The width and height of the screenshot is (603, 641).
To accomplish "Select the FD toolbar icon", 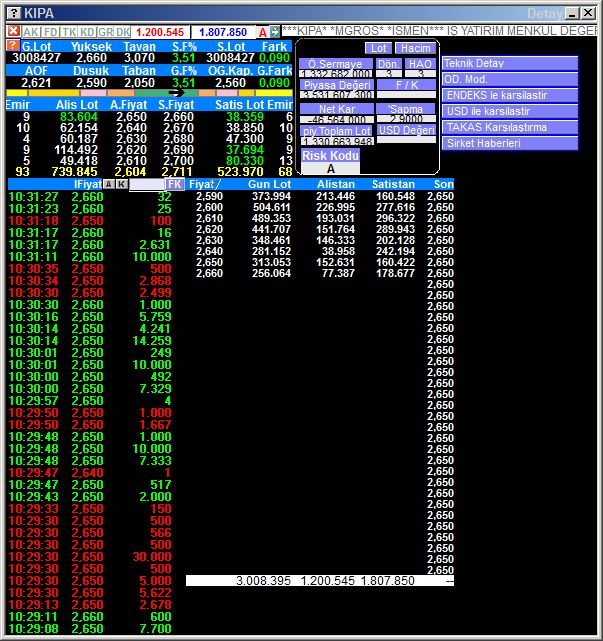I will 50,32.
